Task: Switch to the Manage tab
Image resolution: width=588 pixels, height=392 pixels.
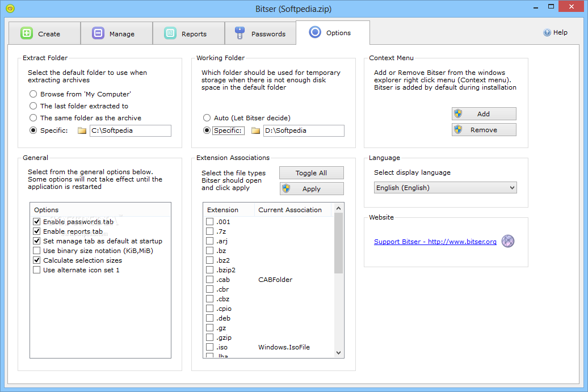Action: 116,33
